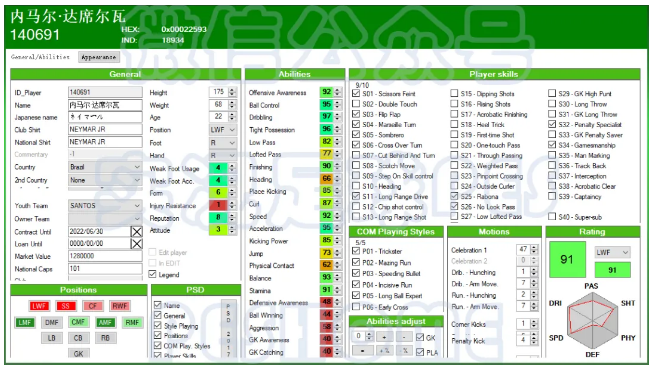Select the GK position badge

coord(78,354)
